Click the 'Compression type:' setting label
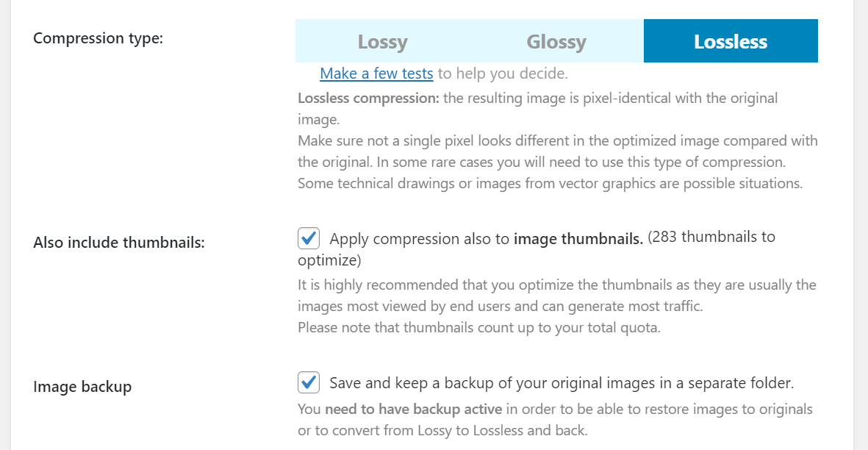This screenshot has height=450, width=868. point(98,38)
